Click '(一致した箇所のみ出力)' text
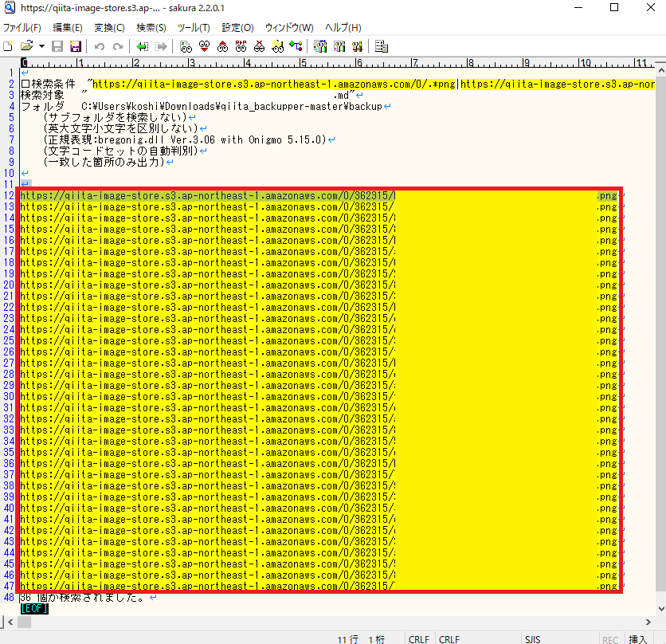This screenshot has height=644, width=666. (104, 162)
